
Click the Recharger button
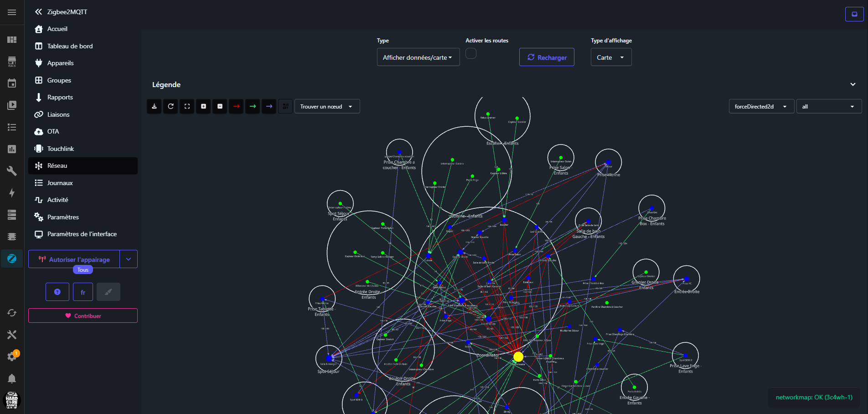pyautogui.click(x=547, y=57)
